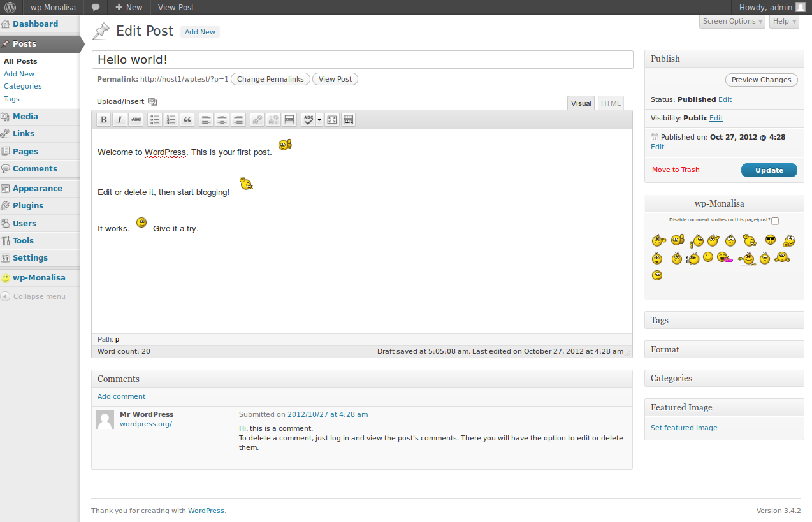
Task: Insert an ordered numbered list
Action: pos(171,120)
